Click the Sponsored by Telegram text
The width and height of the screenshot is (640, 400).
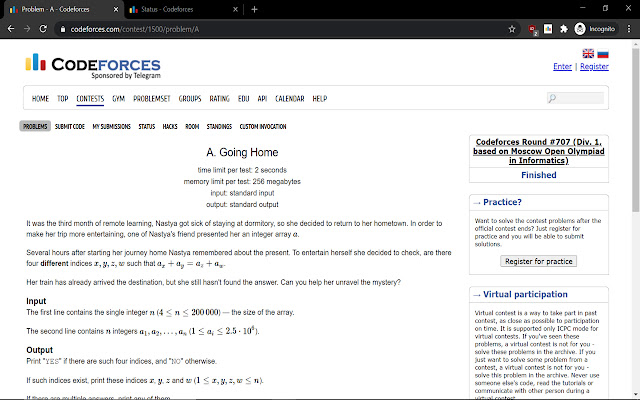coord(126,76)
